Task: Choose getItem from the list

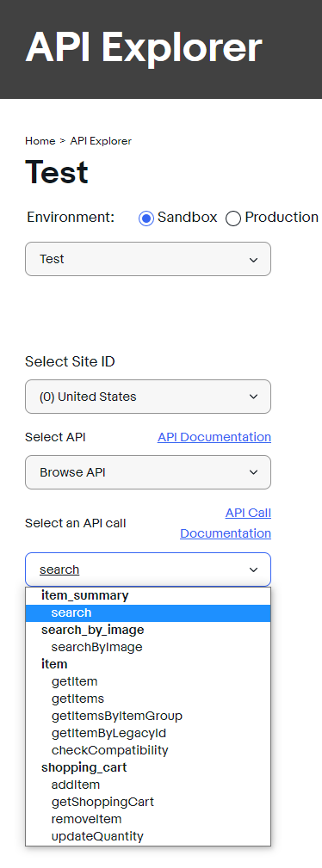Action: coord(148,681)
